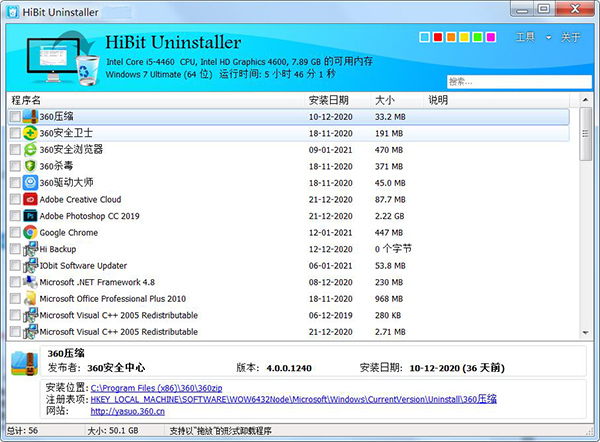Click the HiBit title bar app icon
Image resolution: width=600 pixels, height=442 pixels.
point(12,12)
